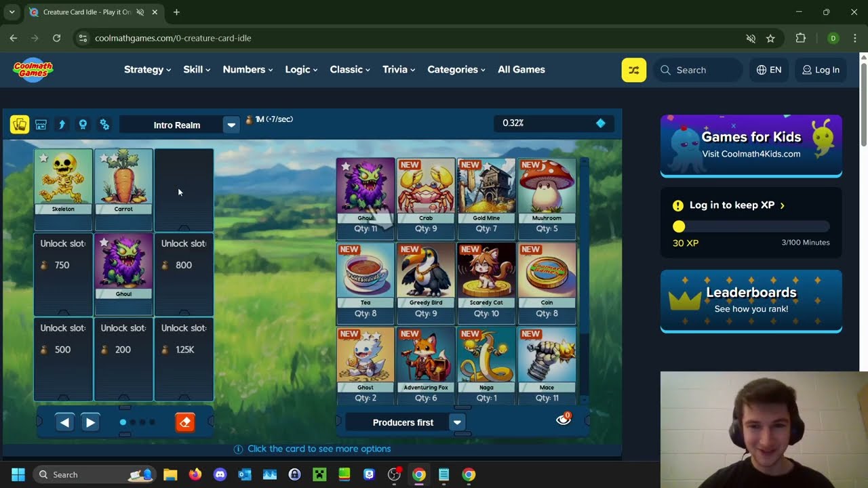This screenshot has width=868, height=488.
Task: Click the 0.32% completion progress bar
Action: tap(554, 123)
